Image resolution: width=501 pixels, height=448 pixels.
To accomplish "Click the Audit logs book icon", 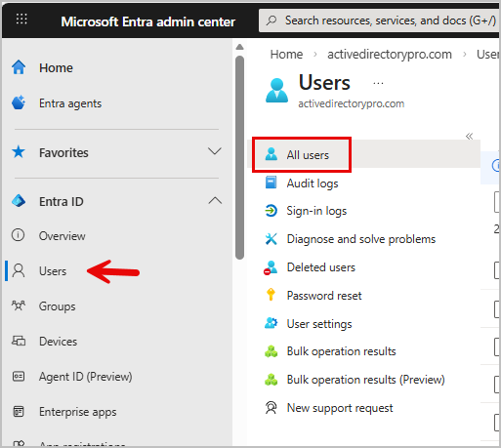I will click(x=271, y=183).
